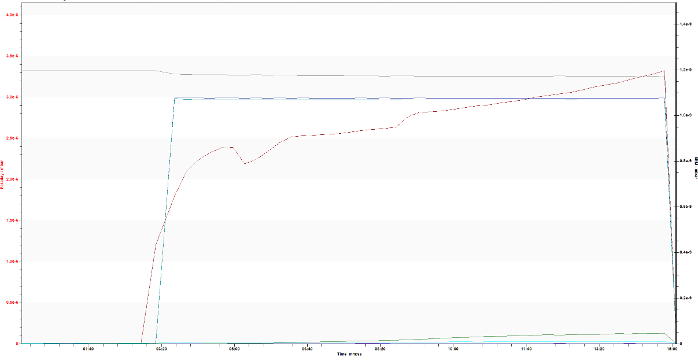
Task: Select the vertical title of the right axis
Action: coord(696,167)
